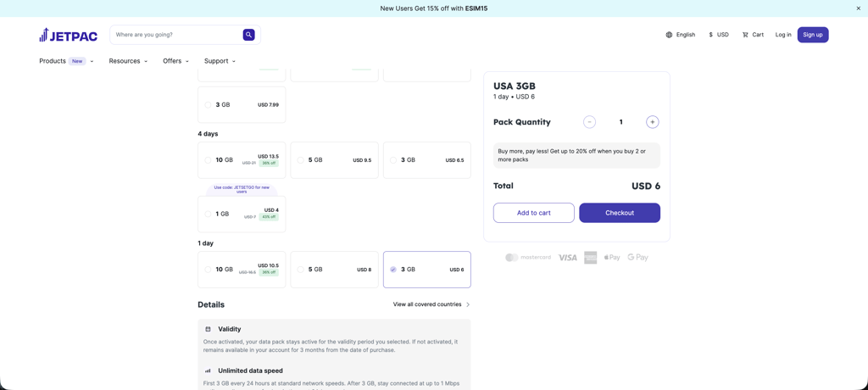Click the Unlimited data speed signal icon
The height and width of the screenshot is (390, 868).
pyautogui.click(x=209, y=370)
